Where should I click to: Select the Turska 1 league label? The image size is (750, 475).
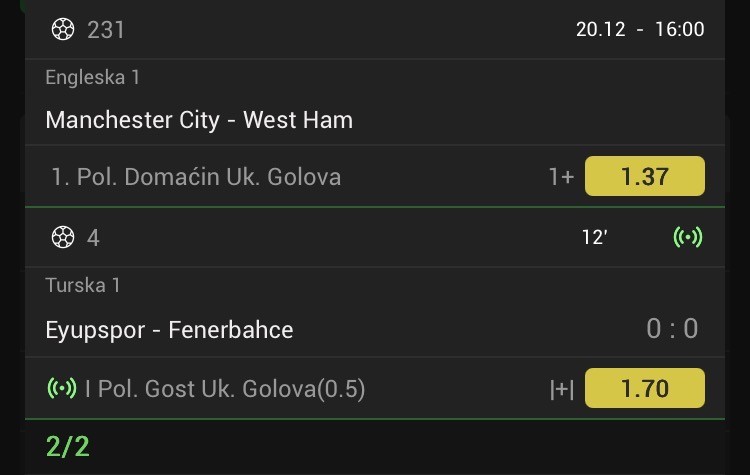coord(83,285)
